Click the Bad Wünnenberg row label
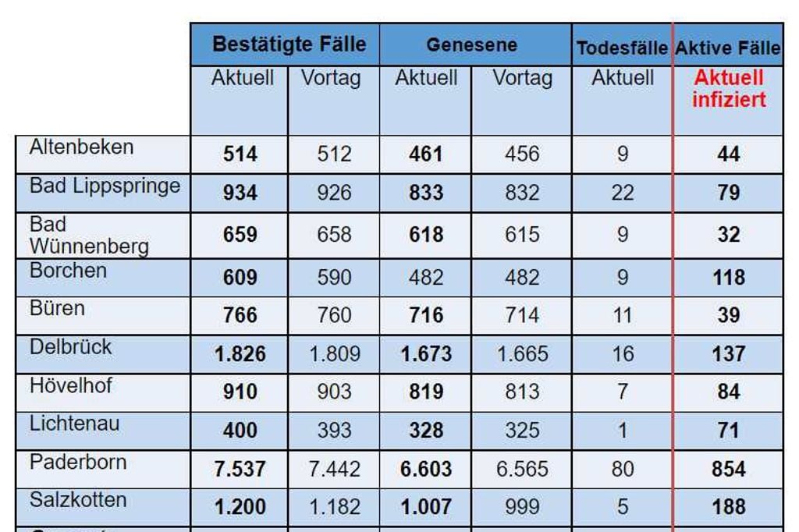799x532 pixels. point(88,236)
